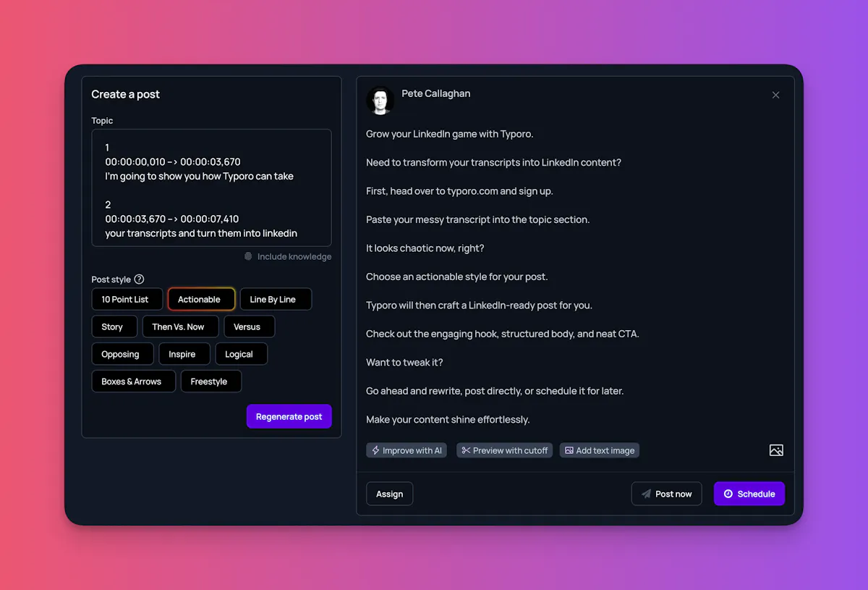Click the Regenerate post button

coord(289,416)
